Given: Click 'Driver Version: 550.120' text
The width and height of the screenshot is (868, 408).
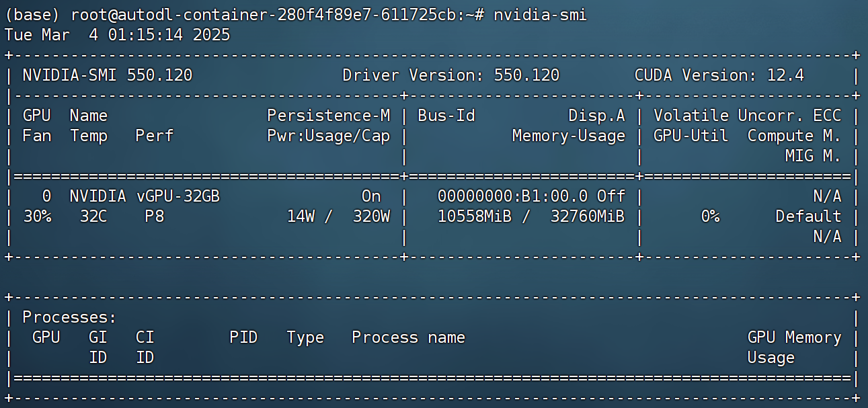Looking at the screenshot, I should (450, 75).
